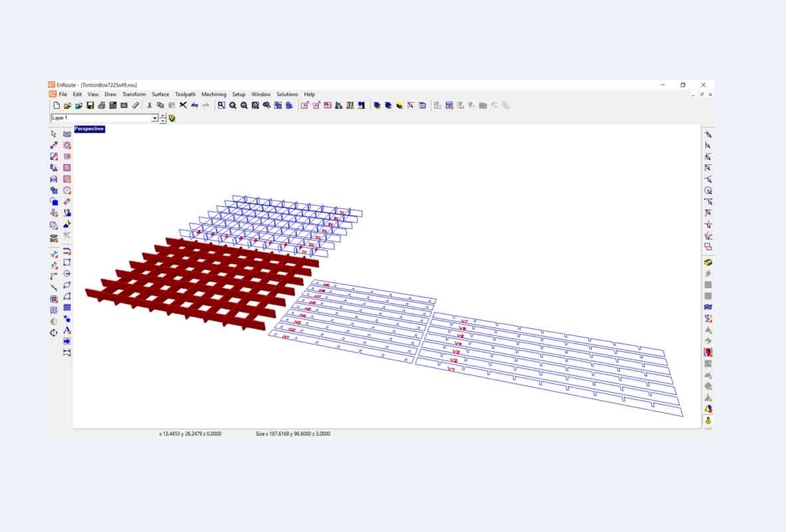Open the Draw menu
The width and height of the screenshot is (786, 532).
110,94
